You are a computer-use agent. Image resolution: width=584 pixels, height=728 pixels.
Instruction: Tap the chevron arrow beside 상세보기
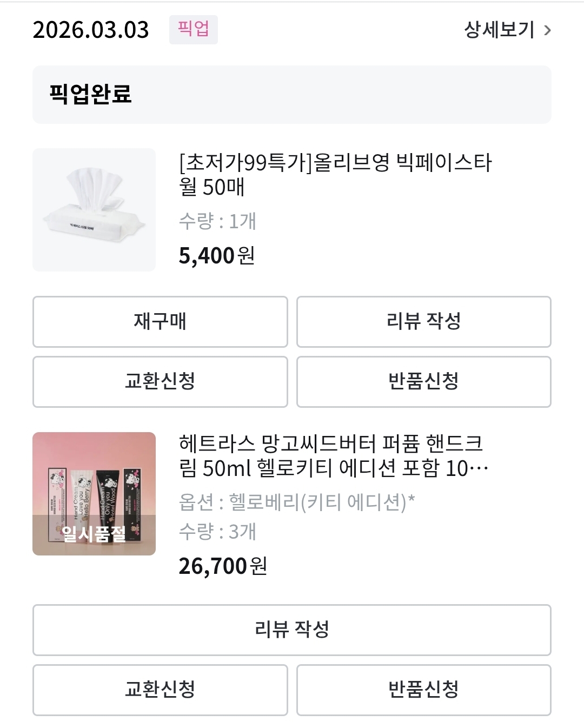(x=547, y=30)
